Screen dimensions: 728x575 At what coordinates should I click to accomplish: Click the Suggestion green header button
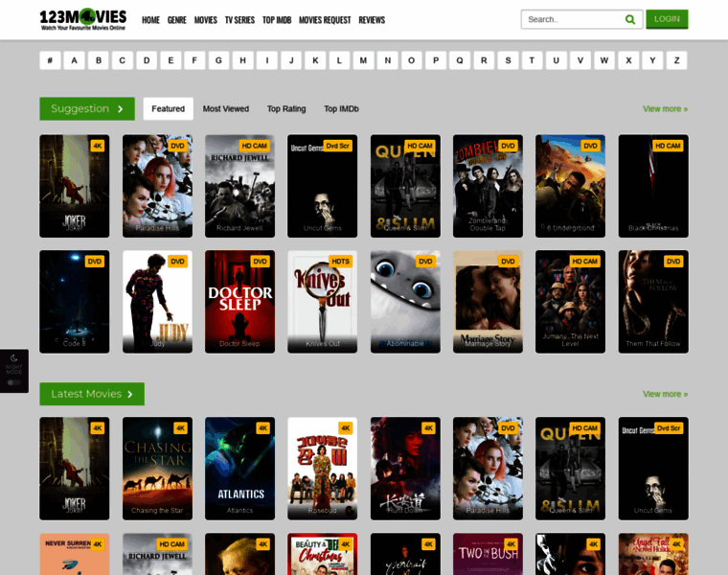(x=87, y=108)
